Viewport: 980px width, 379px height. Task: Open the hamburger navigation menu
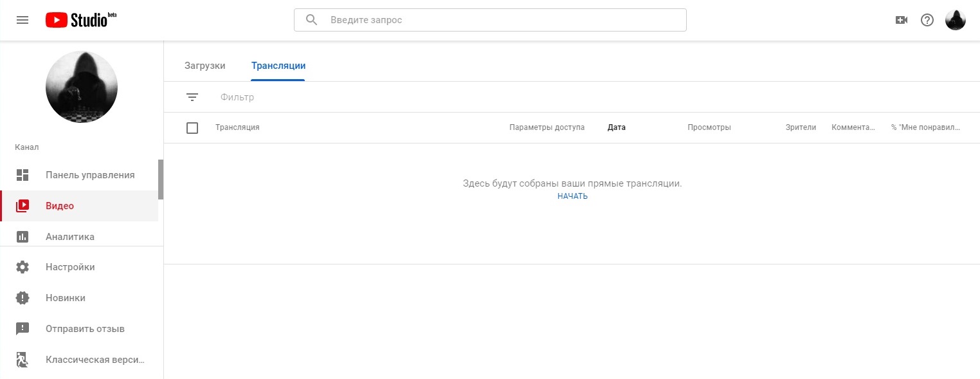(23, 20)
